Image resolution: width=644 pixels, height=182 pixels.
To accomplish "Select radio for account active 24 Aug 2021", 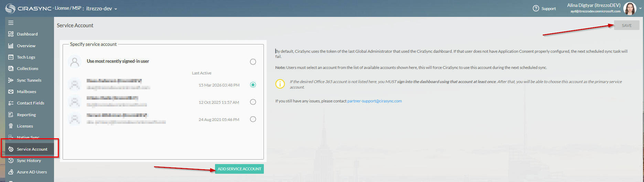I will click(x=253, y=119).
